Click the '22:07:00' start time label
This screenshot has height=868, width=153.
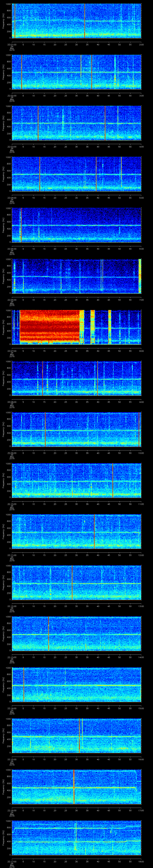pos(12,351)
